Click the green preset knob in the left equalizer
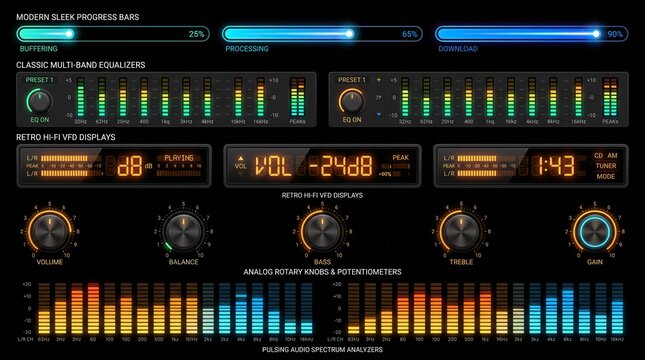The image size is (645, 360). (x=39, y=101)
